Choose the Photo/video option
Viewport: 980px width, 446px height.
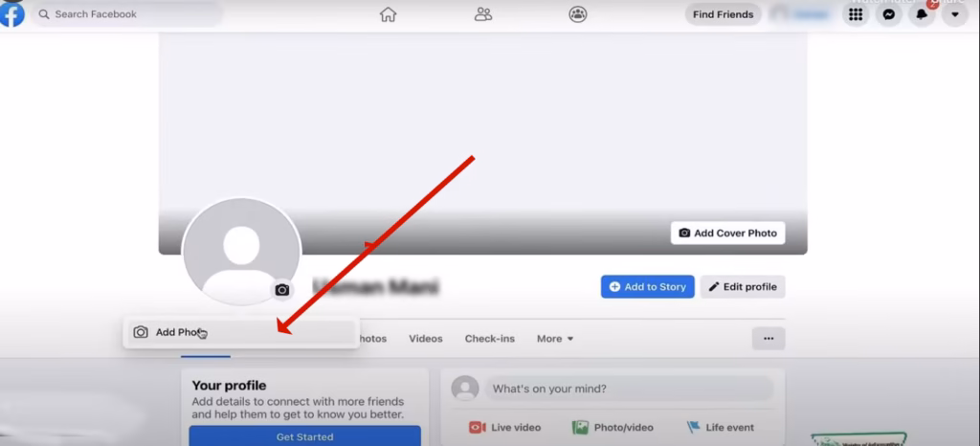click(x=613, y=427)
